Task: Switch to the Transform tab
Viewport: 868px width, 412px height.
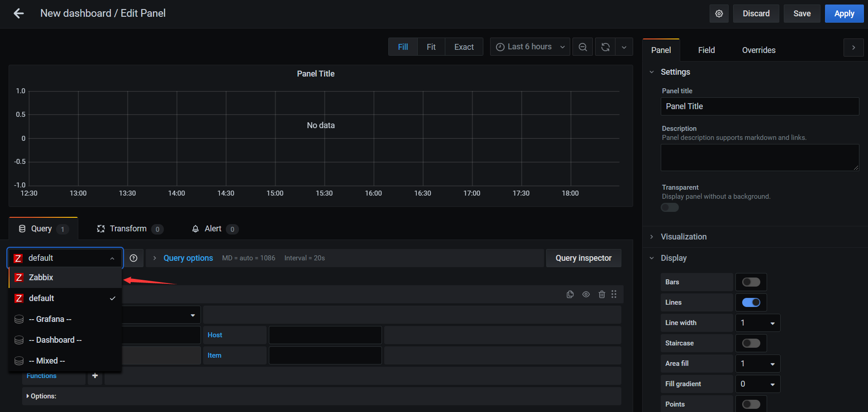Action: pos(130,229)
